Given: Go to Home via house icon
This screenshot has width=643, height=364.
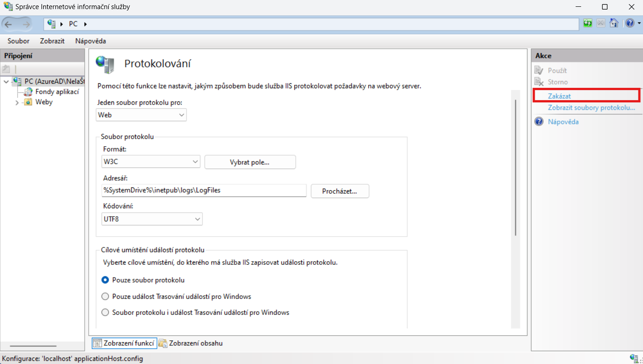Looking at the screenshot, I should pyautogui.click(x=614, y=23).
